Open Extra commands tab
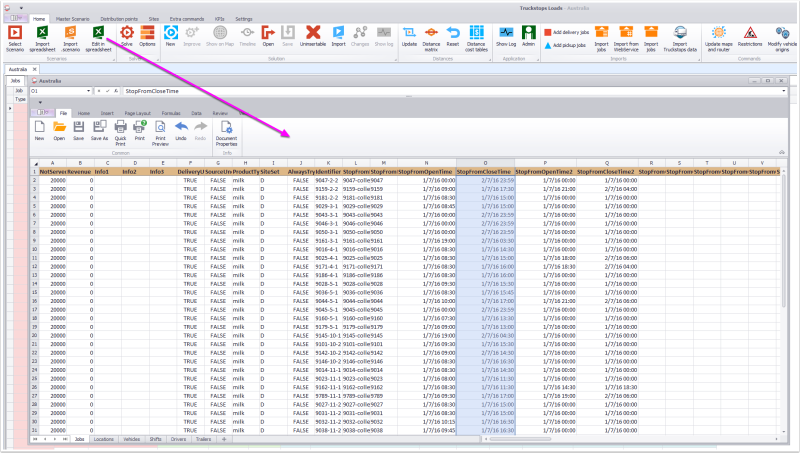 [187, 19]
